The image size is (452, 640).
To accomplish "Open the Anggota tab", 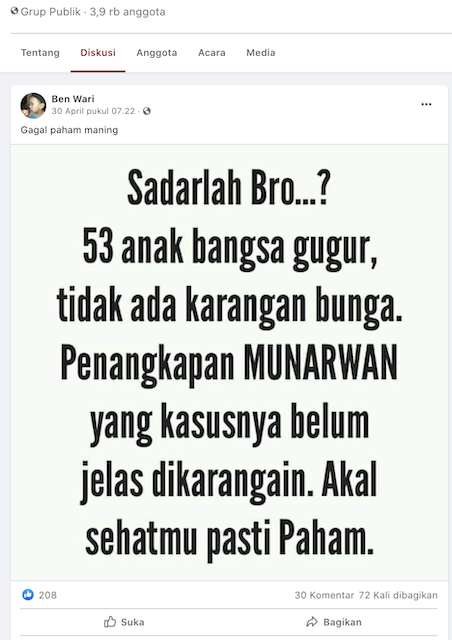I will tap(157, 53).
